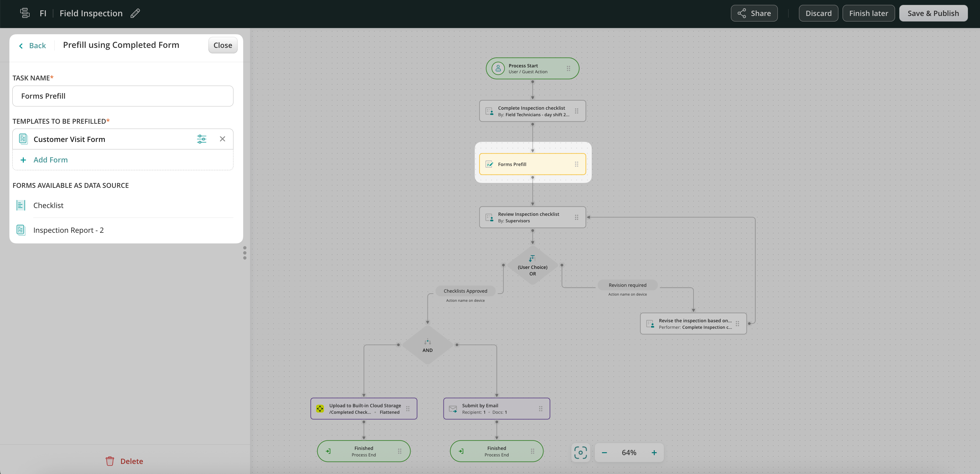Click the Task Name input field

tap(122, 96)
